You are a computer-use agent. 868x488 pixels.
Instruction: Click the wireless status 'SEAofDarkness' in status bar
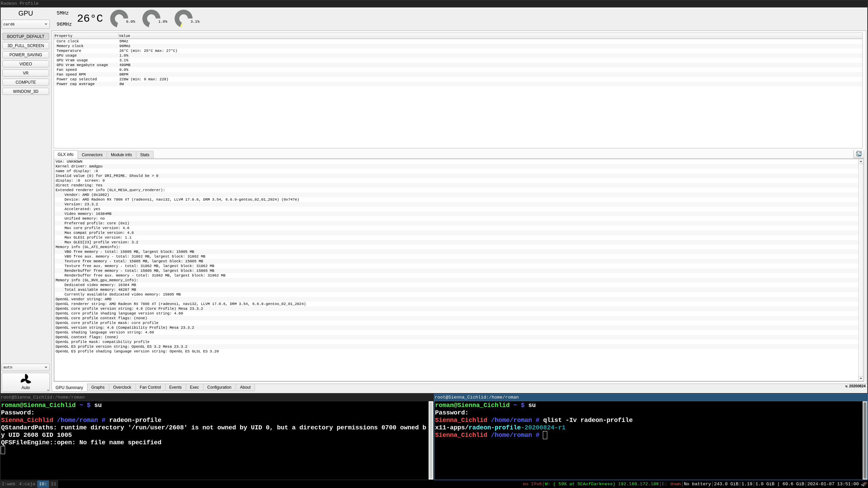click(601, 484)
